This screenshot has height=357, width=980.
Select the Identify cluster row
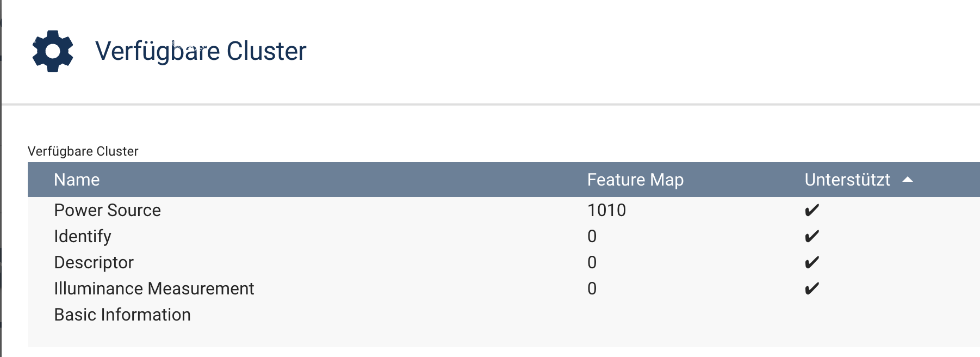coord(83,237)
